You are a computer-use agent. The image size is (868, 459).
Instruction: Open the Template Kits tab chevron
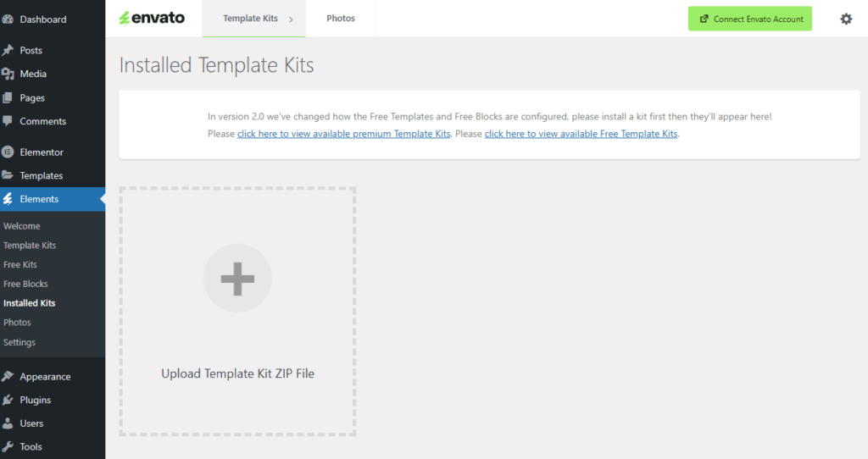pos(291,19)
